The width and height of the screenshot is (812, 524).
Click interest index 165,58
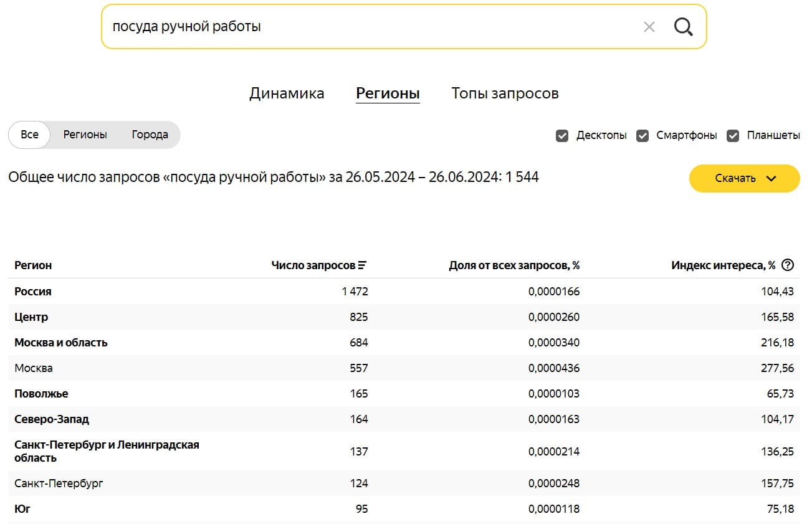click(778, 317)
